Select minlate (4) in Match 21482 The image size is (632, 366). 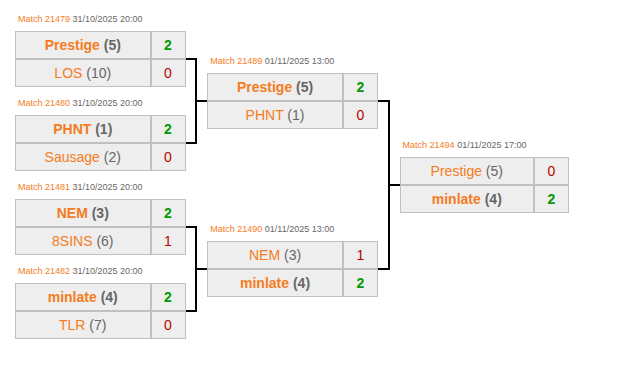[x=83, y=297]
